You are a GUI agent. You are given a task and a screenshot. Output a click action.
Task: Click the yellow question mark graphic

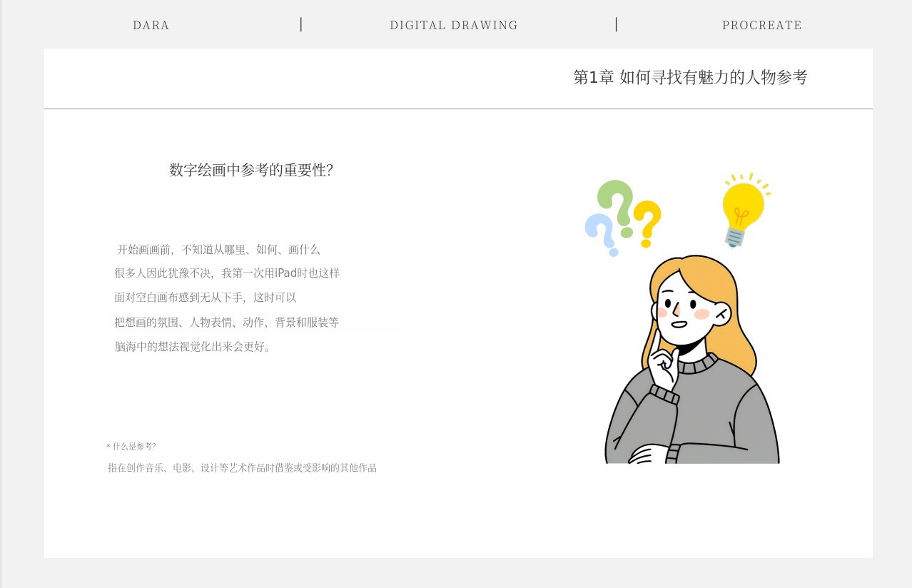(x=648, y=220)
